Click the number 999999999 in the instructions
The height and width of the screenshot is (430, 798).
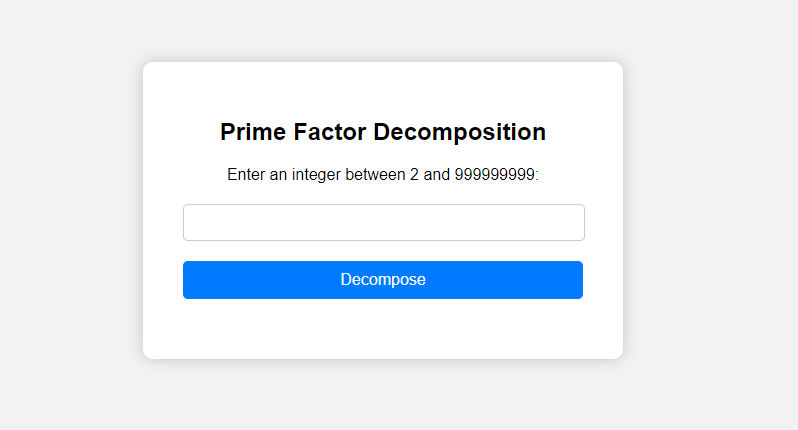coord(495,175)
